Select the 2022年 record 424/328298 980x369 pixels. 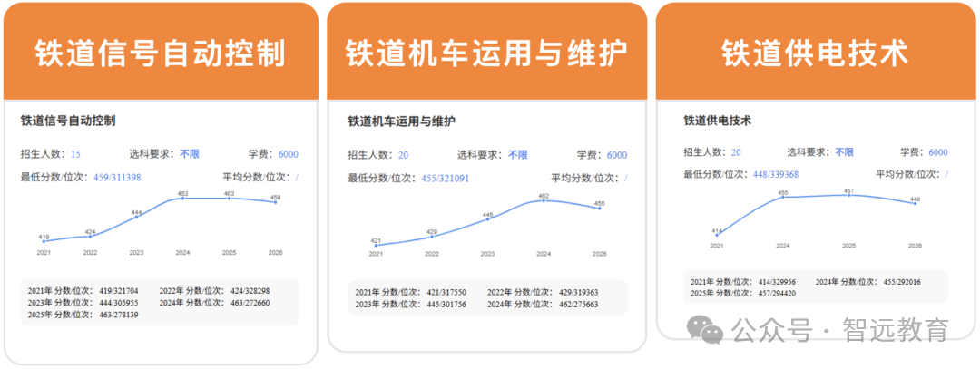214,291
